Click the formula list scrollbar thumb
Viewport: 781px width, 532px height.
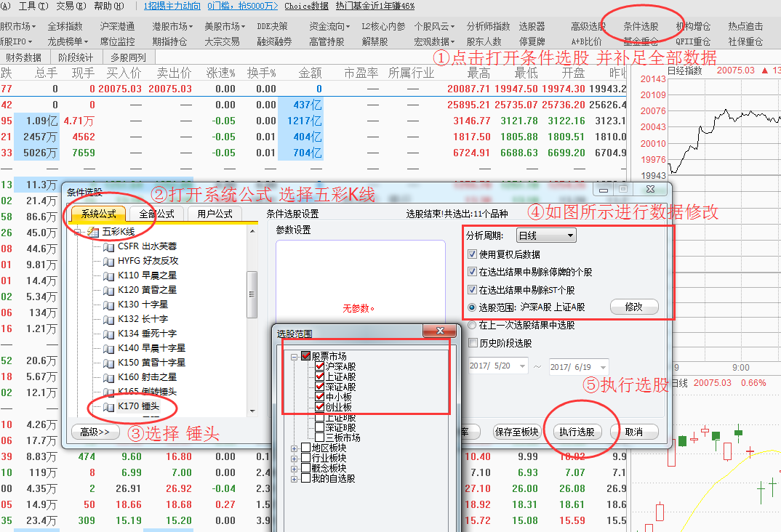pyautogui.click(x=252, y=294)
